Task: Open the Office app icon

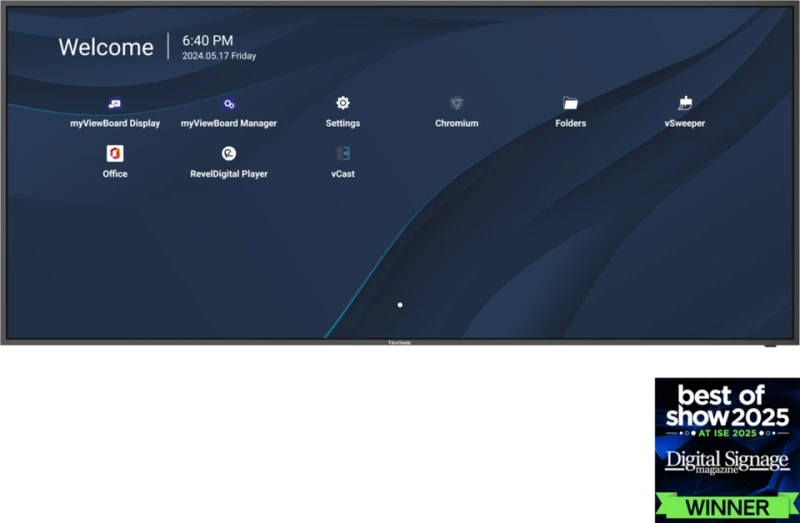Action: (115, 154)
